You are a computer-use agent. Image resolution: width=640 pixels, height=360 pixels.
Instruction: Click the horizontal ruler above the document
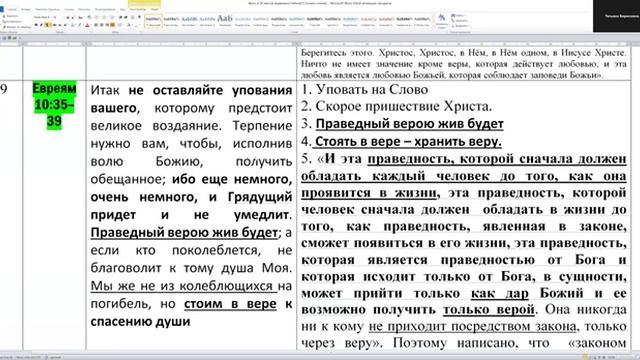tap(320, 44)
